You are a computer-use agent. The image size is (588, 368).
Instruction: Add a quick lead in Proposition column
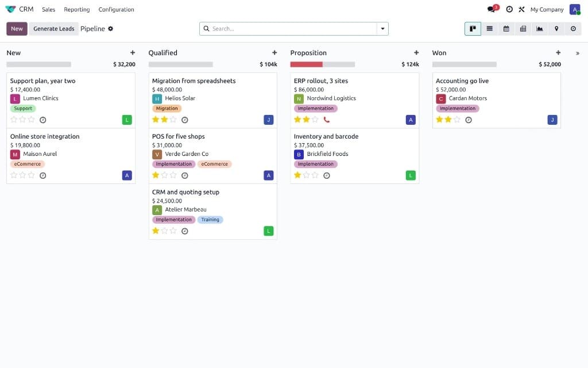pyautogui.click(x=416, y=52)
